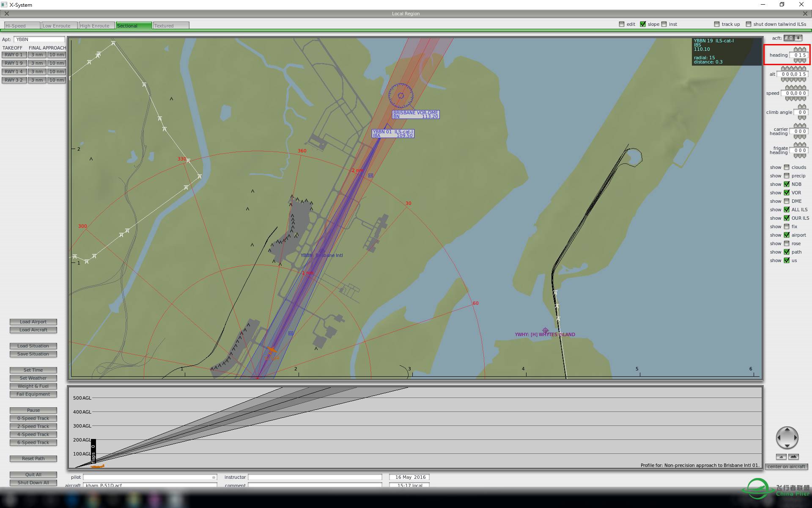
Task: Increase speed ones digit with up arrow
Action: 804,88
